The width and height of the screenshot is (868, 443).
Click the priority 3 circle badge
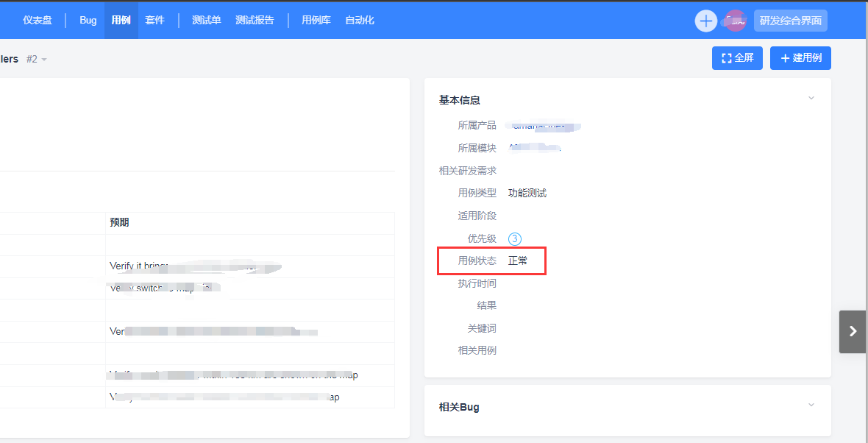click(x=515, y=238)
